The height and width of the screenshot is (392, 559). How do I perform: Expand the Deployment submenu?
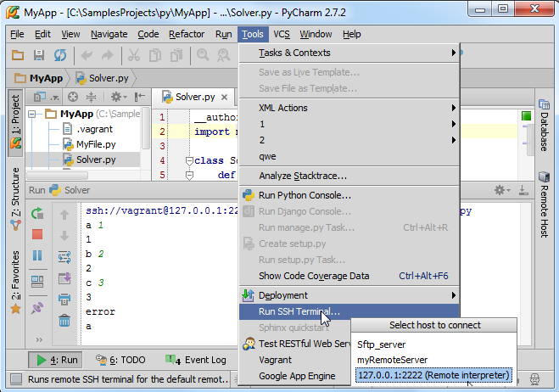pos(349,295)
